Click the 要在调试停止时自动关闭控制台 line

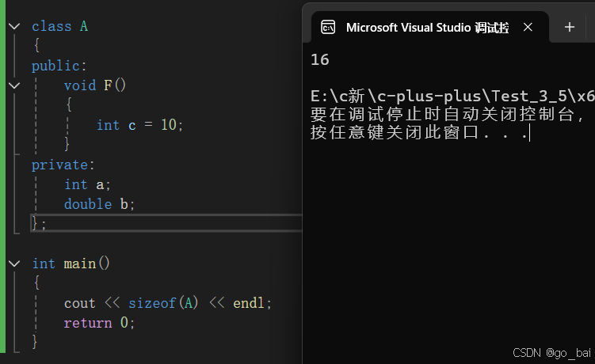tap(447, 114)
